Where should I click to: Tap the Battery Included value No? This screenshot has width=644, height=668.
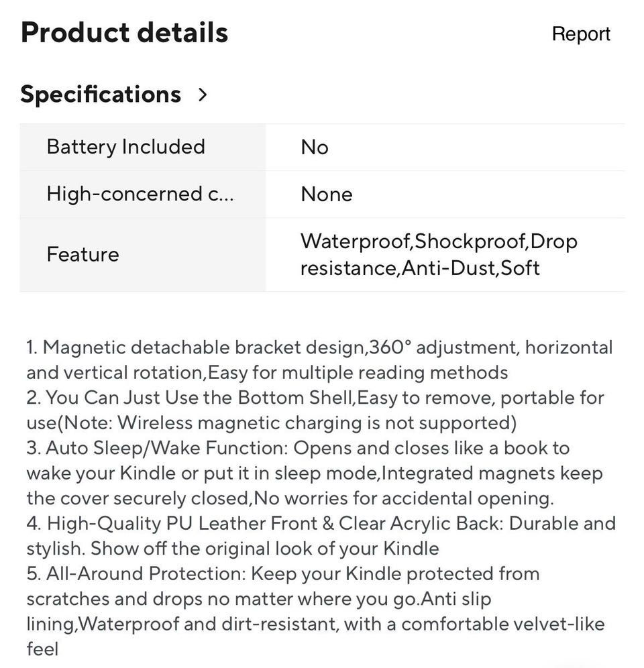pos(315,148)
